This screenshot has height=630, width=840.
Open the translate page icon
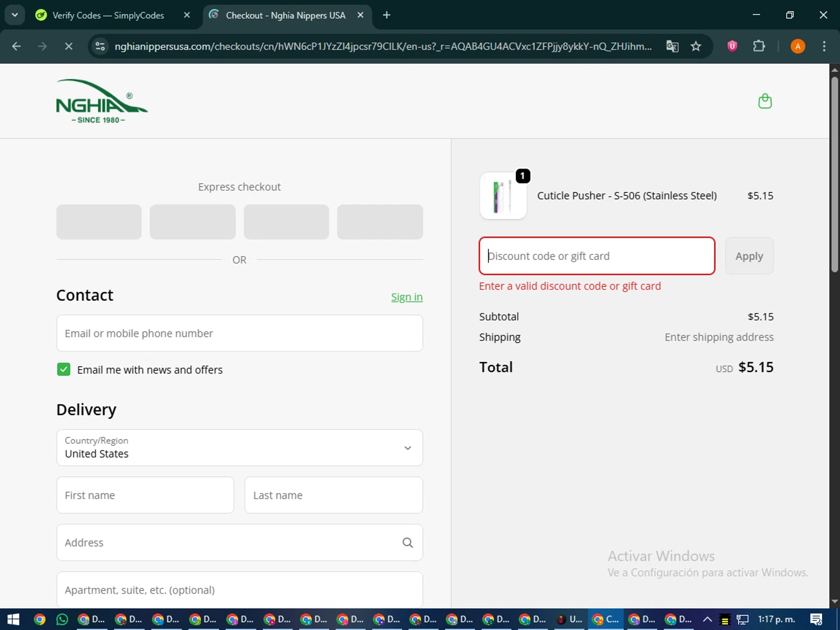pos(673,46)
